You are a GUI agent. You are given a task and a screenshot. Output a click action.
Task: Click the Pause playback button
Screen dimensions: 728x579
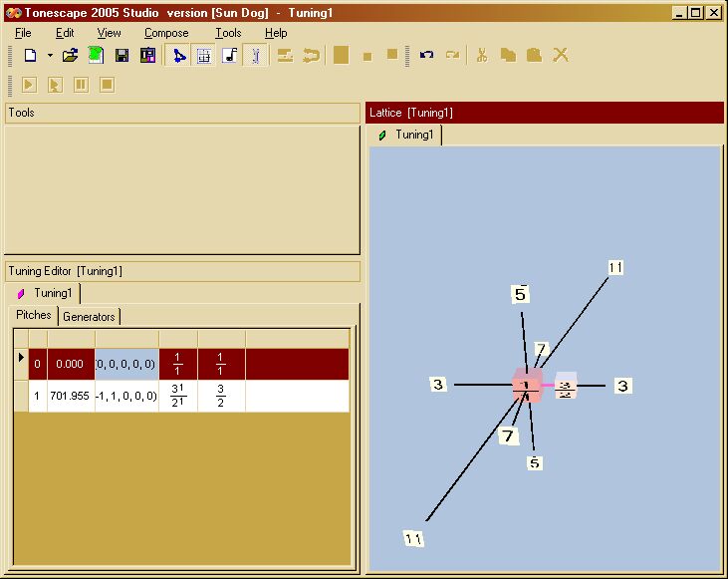[81, 85]
